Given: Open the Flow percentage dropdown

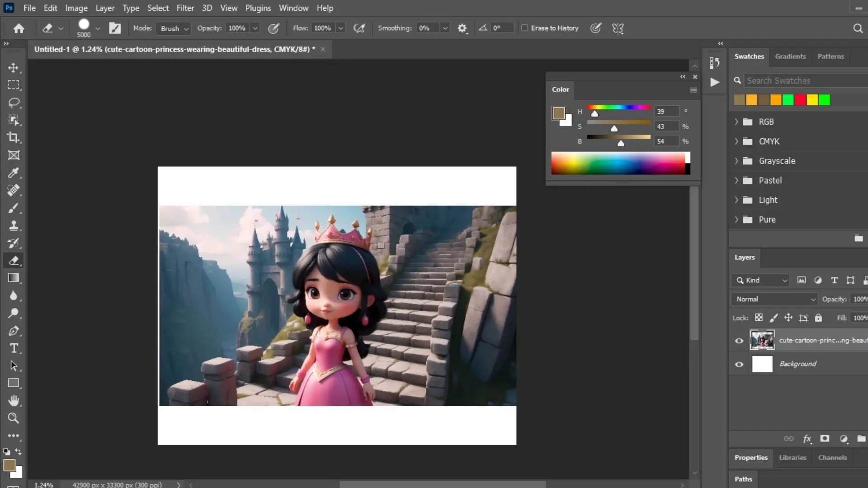Looking at the screenshot, I should 341,28.
